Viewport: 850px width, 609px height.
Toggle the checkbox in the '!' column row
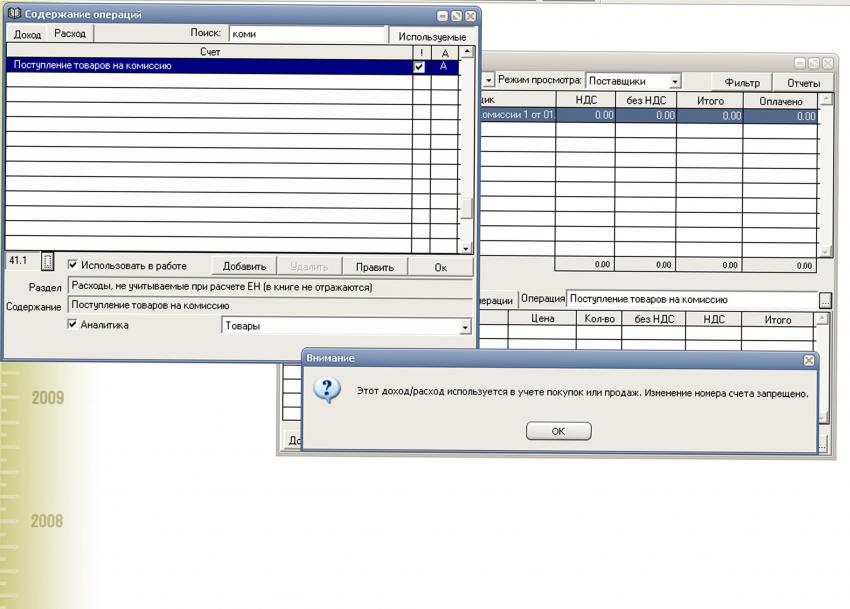pyautogui.click(x=420, y=67)
